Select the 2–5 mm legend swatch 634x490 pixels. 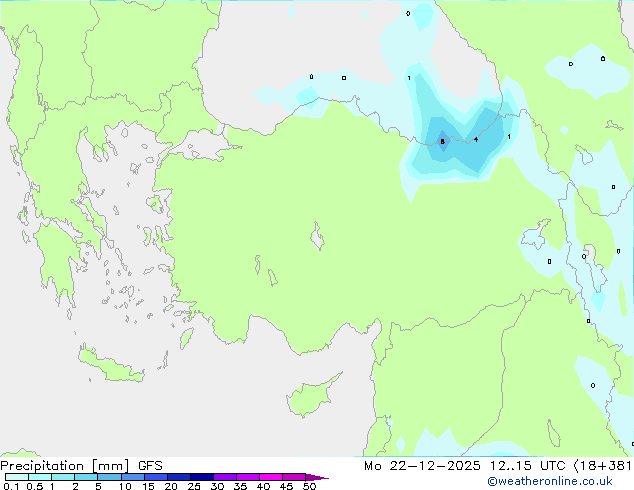point(86,477)
